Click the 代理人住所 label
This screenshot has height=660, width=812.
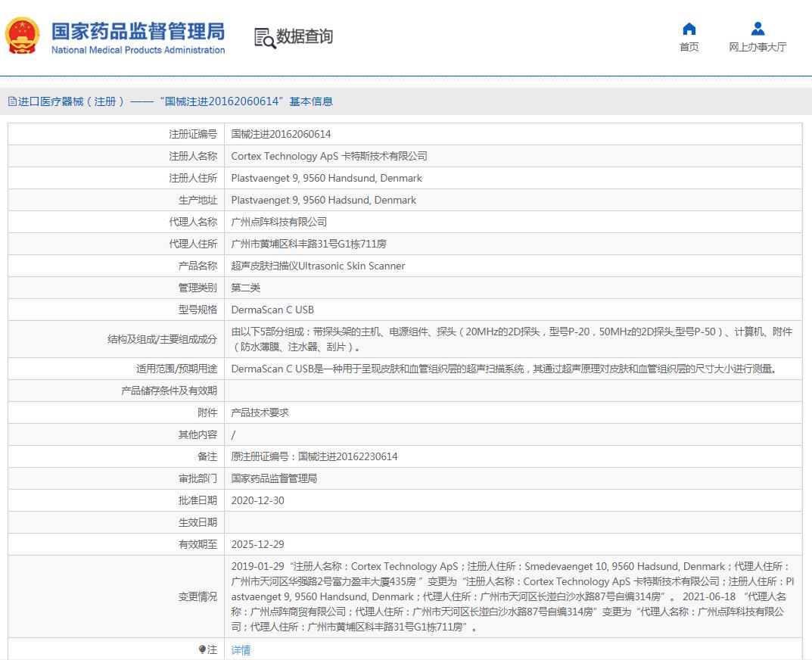coord(193,244)
